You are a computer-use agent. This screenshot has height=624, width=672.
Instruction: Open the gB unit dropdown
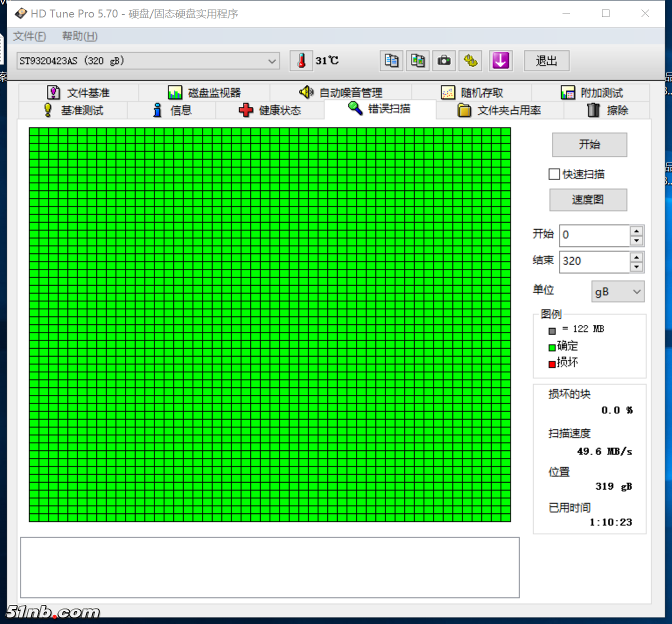618,292
